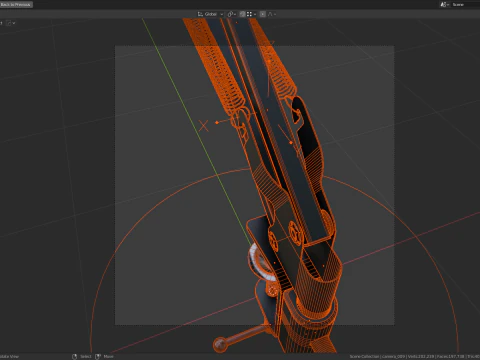
Task: Click the round ball handle at bottom
Action: click(220, 344)
